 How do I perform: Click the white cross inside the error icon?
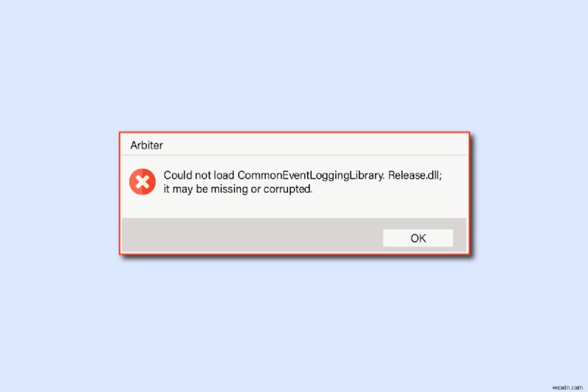click(143, 182)
